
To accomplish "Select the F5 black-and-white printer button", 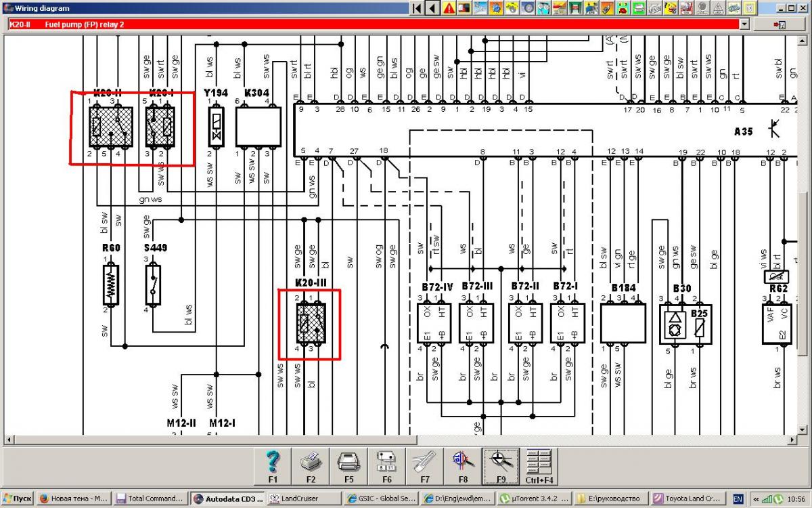I will (x=348, y=467).
